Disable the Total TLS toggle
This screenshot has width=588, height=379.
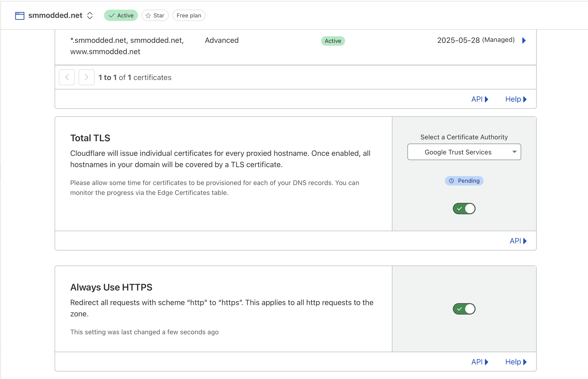pyautogui.click(x=464, y=209)
